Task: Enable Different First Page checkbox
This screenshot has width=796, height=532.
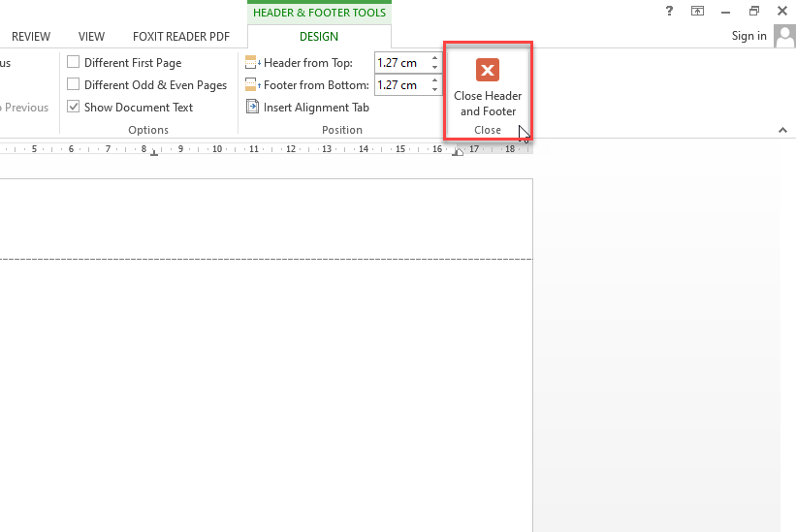Action: (74, 63)
